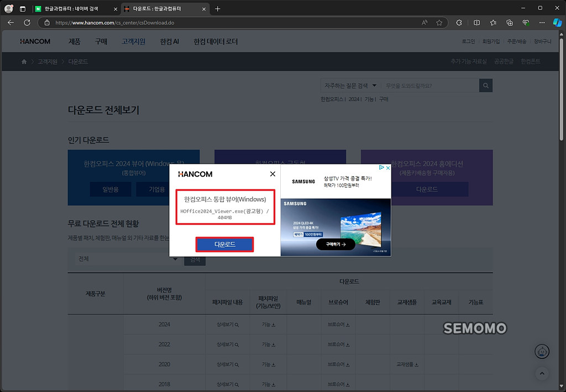Expand the 자주하는 질문 검색 dropdown
The width and height of the screenshot is (566, 392).
350,86
